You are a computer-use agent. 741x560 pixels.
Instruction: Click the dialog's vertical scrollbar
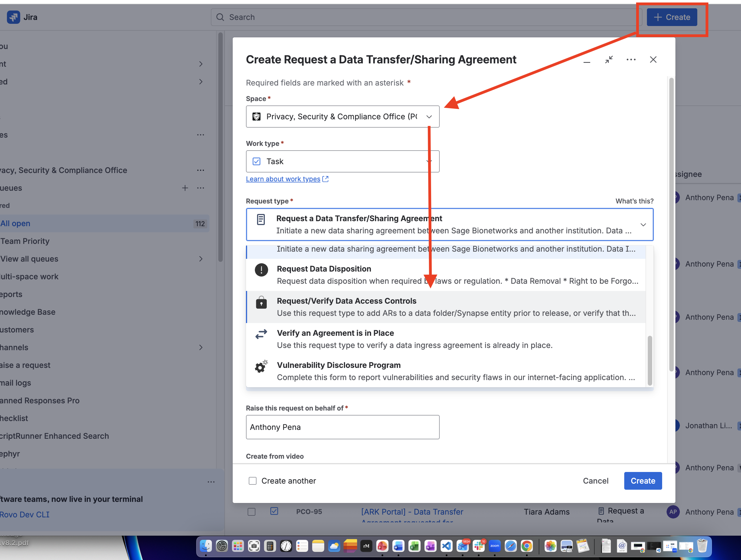(x=671, y=224)
